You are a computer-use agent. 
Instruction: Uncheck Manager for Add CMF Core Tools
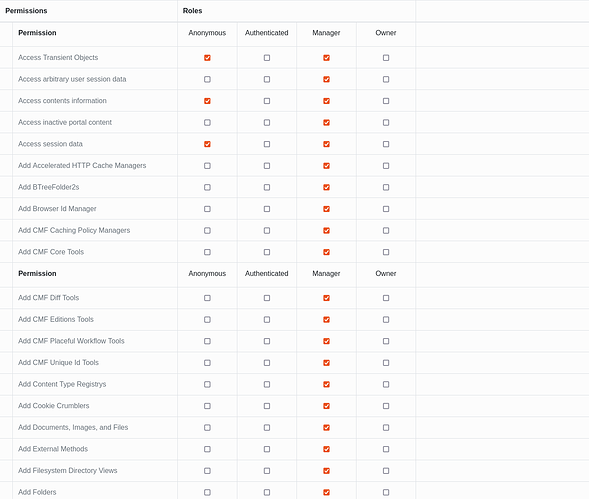tap(326, 252)
